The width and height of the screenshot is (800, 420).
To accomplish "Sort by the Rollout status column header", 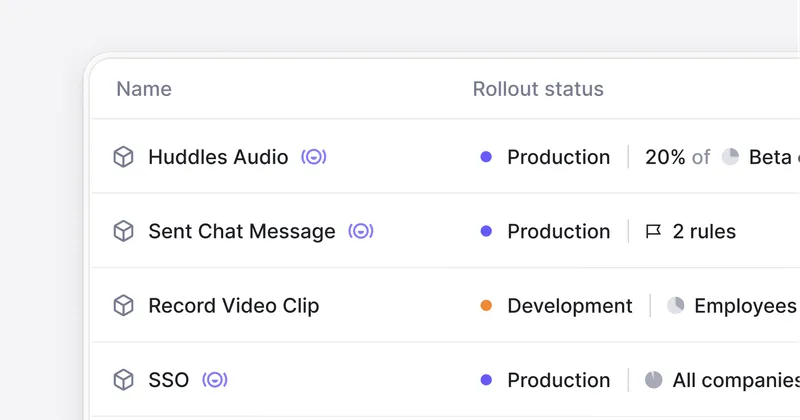I will (538, 89).
